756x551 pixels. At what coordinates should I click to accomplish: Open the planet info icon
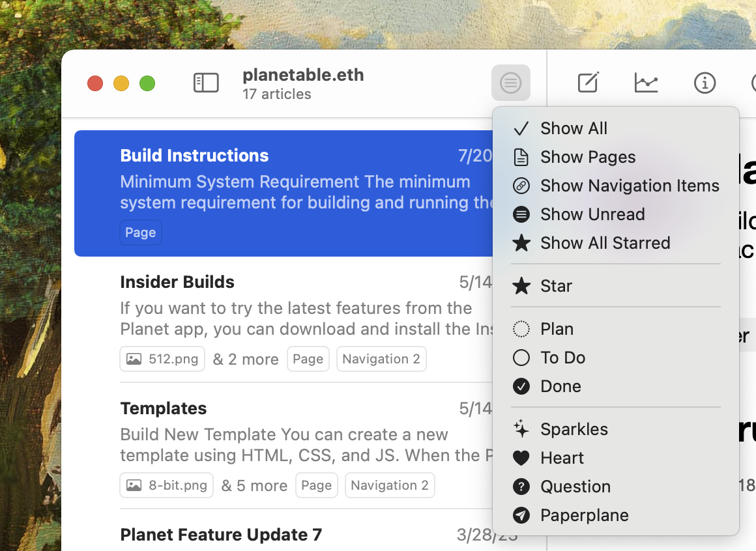705,83
